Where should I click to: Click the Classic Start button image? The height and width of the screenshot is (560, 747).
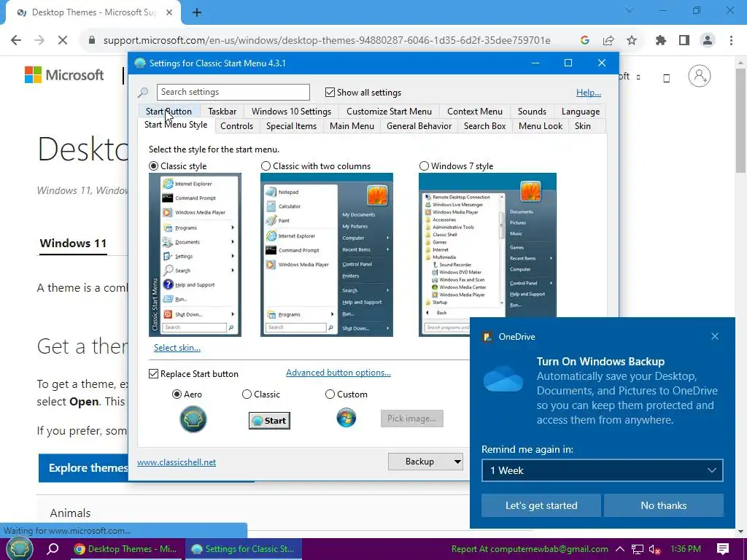(x=269, y=421)
